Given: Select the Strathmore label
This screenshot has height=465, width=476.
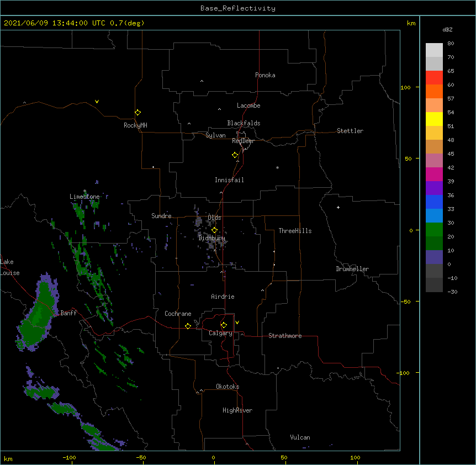Looking at the screenshot, I should [285, 336].
